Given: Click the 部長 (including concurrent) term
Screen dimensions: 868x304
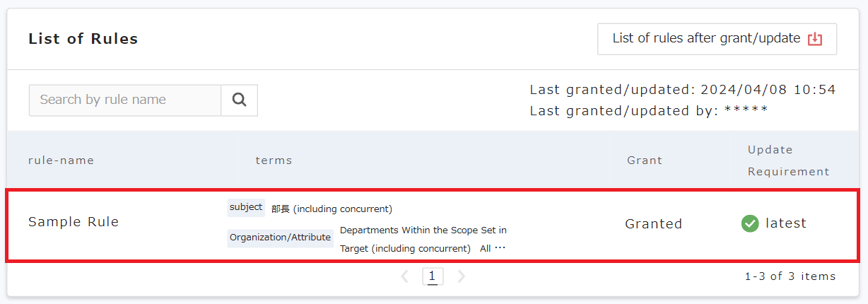Looking at the screenshot, I should click(332, 209).
